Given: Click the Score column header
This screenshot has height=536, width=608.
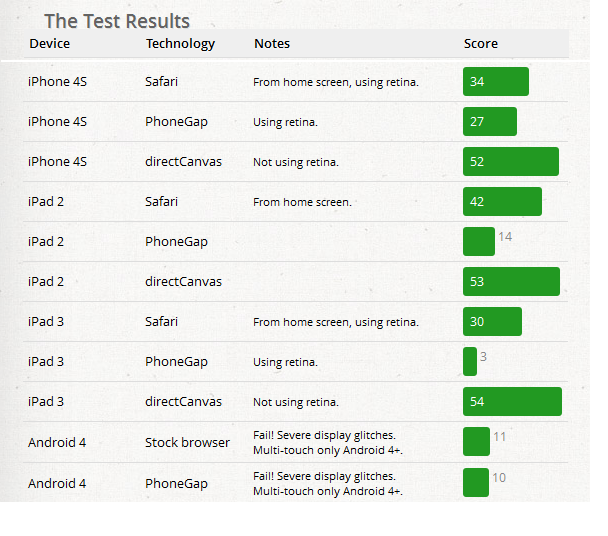Looking at the screenshot, I should [x=481, y=44].
